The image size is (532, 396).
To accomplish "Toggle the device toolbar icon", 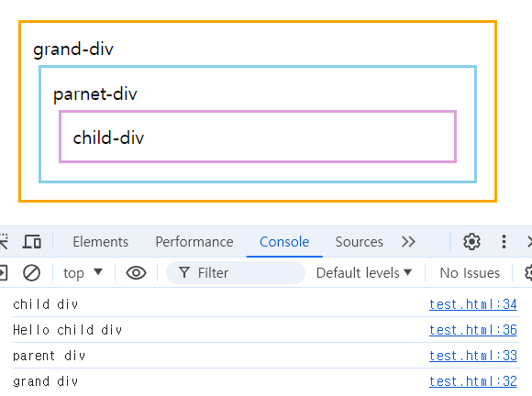I will [x=32, y=242].
